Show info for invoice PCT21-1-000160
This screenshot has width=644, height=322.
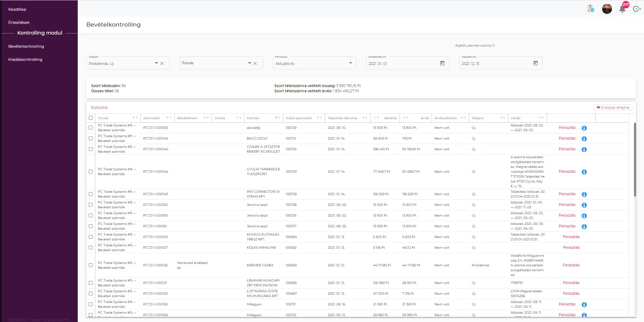[584, 216]
